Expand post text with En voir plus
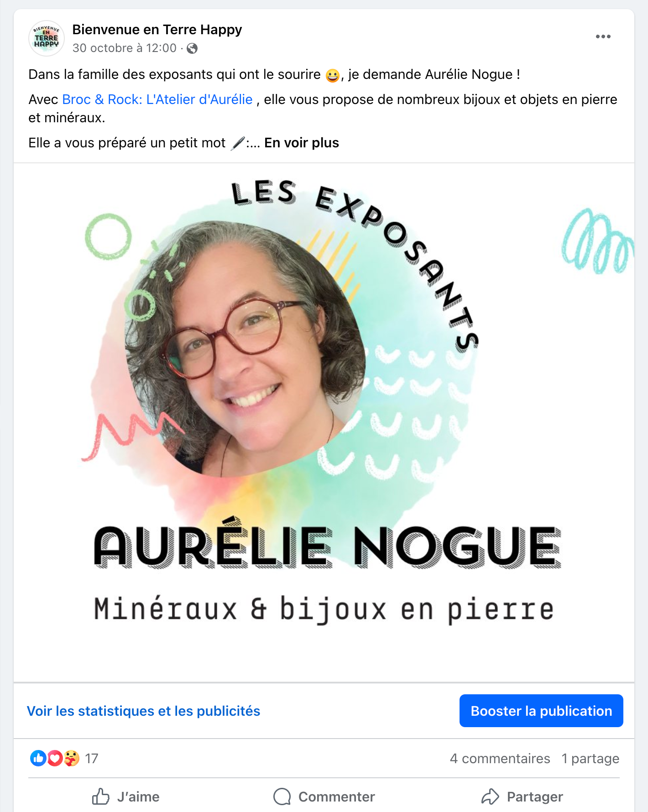The height and width of the screenshot is (812, 648). [302, 143]
